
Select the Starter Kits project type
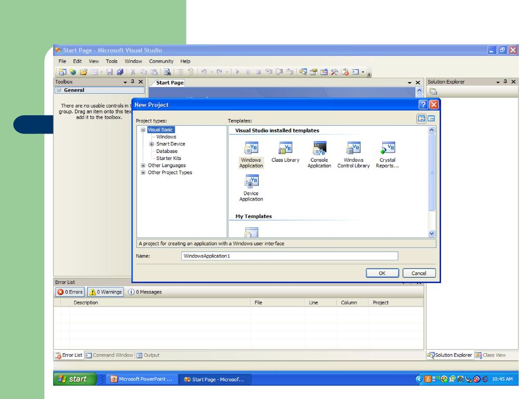pyautogui.click(x=169, y=158)
